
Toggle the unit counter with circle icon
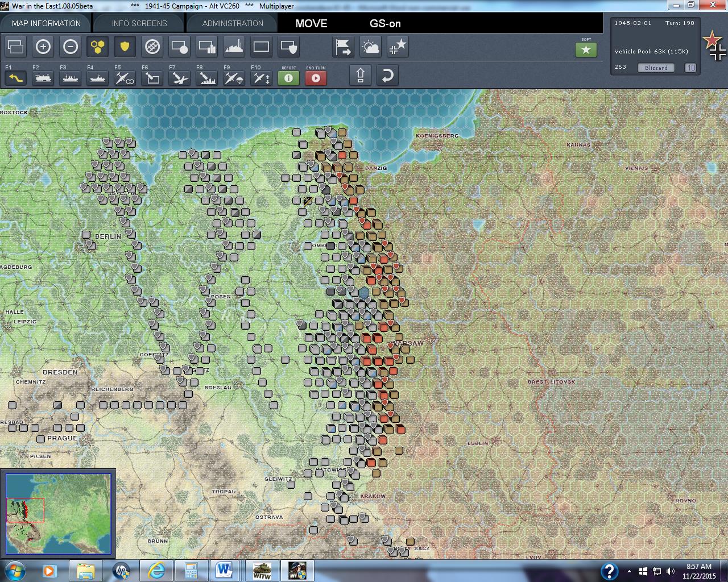[179, 47]
